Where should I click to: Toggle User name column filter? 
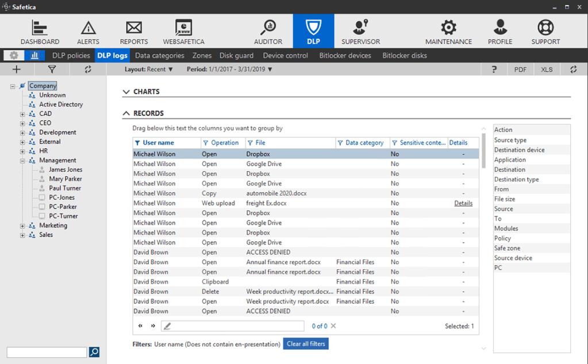pyautogui.click(x=137, y=143)
